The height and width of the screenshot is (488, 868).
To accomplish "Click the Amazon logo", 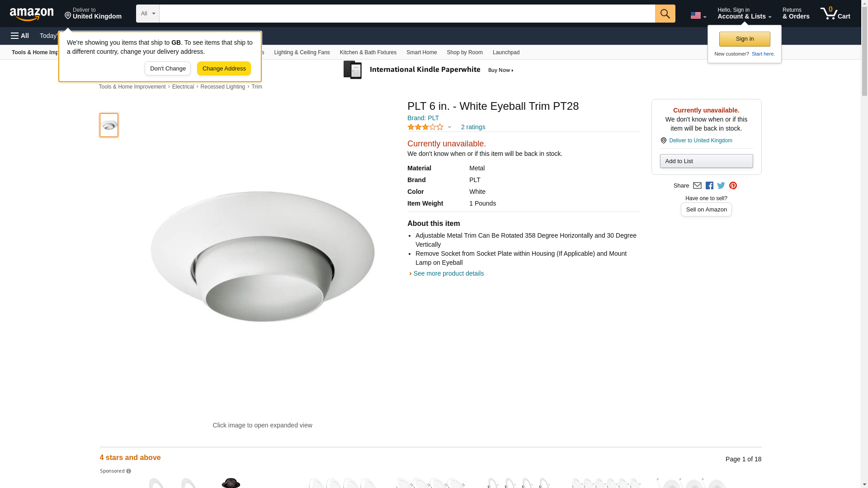I will pyautogui.click(x=32, y=14).
